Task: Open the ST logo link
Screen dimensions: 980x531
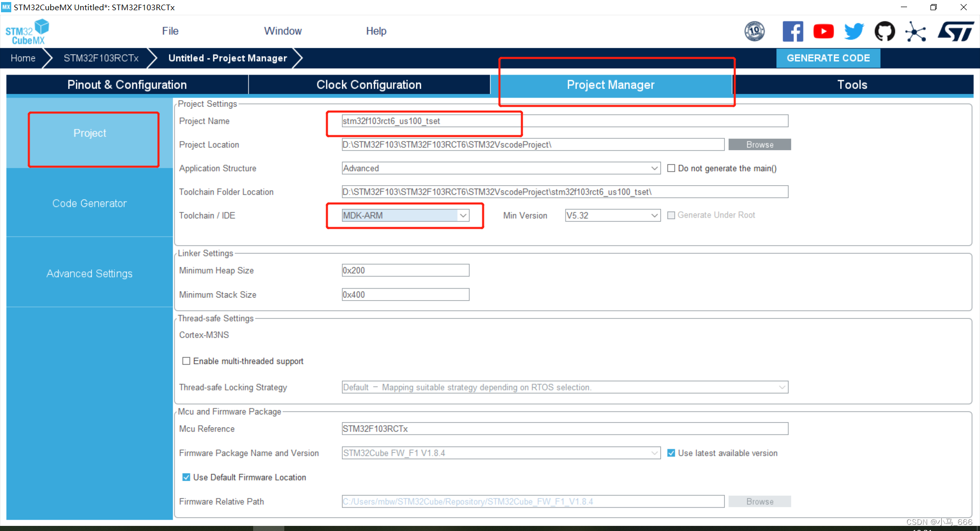Action: (955, 31)
